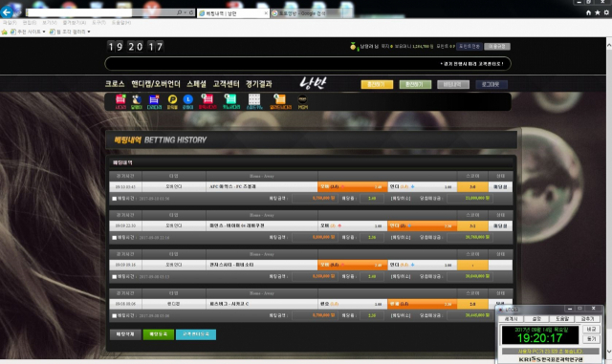The height and width of the screenshot is (364, 612).
Task: Open the 고객센터 menu item
Action: [226, 84]
